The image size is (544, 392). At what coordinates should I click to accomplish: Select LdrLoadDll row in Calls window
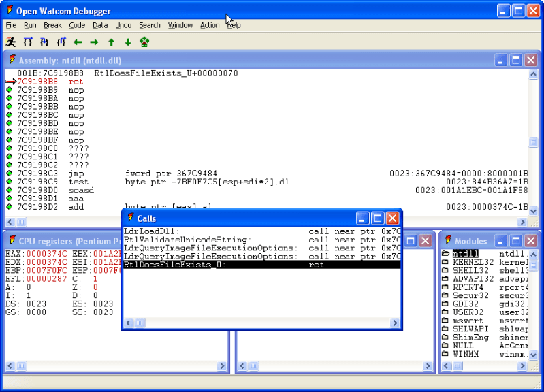point(262,231)
